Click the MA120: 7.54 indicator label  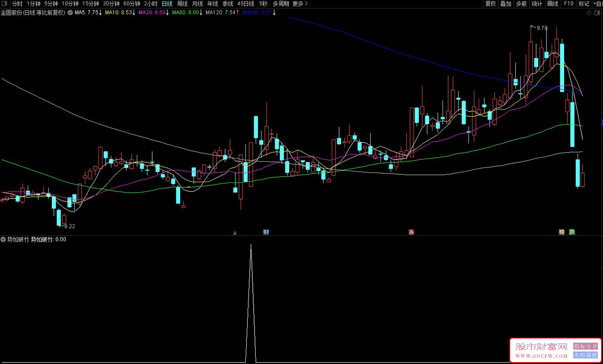[x=220, y=13]
